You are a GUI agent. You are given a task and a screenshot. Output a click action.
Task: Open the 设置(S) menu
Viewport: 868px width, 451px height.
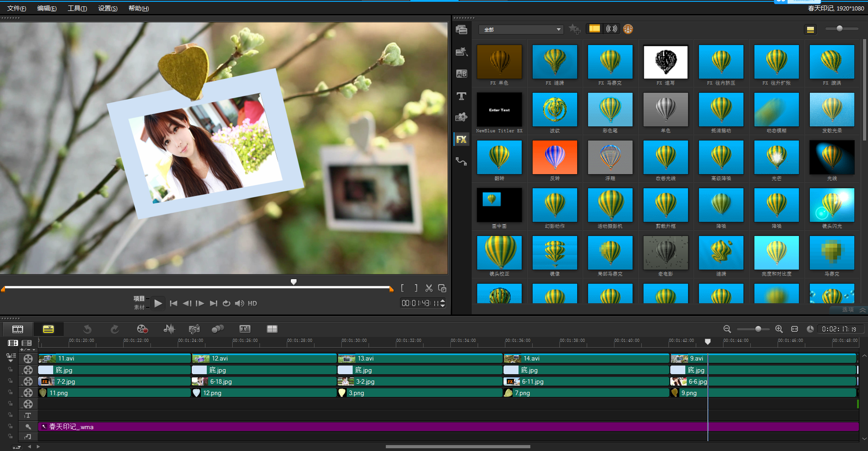(108, 8)
